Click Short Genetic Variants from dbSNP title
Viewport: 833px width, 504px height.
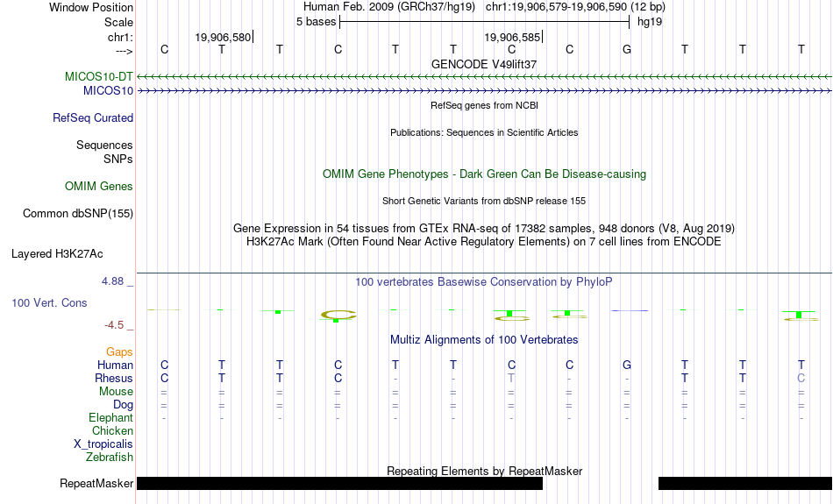point(484,201)
